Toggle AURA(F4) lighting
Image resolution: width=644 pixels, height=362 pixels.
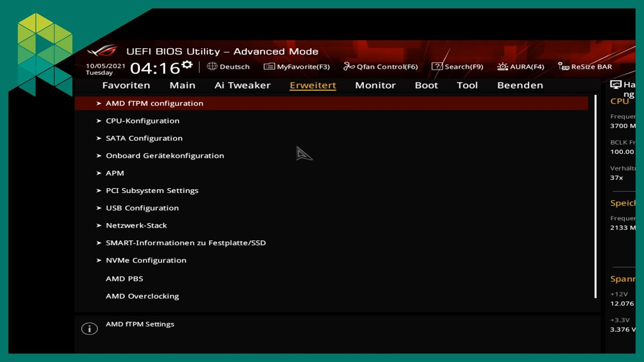pyautogui.click(x=527, y=66)
